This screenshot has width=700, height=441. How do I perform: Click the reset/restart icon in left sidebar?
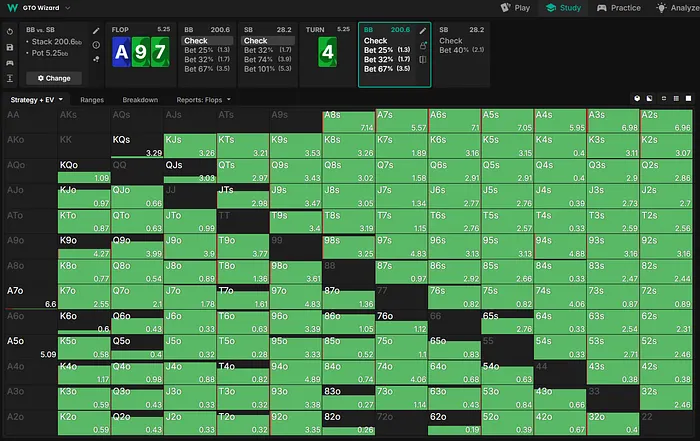pos(9,31)
